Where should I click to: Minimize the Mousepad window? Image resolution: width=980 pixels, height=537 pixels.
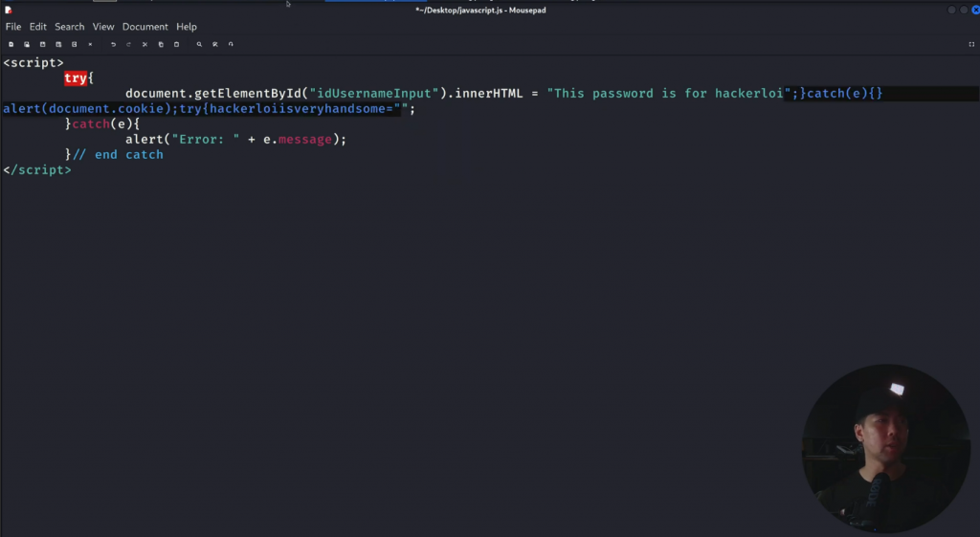click(x=951, y=10)
